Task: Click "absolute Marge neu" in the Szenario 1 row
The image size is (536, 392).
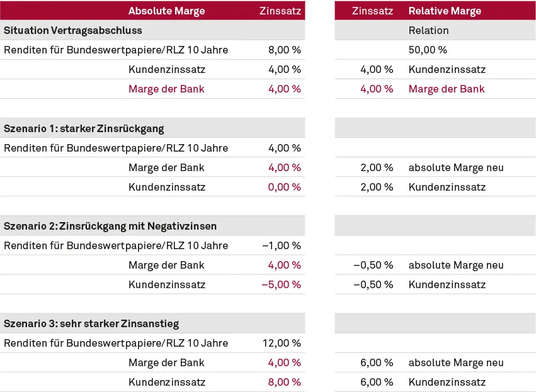Action: (456, 167)
